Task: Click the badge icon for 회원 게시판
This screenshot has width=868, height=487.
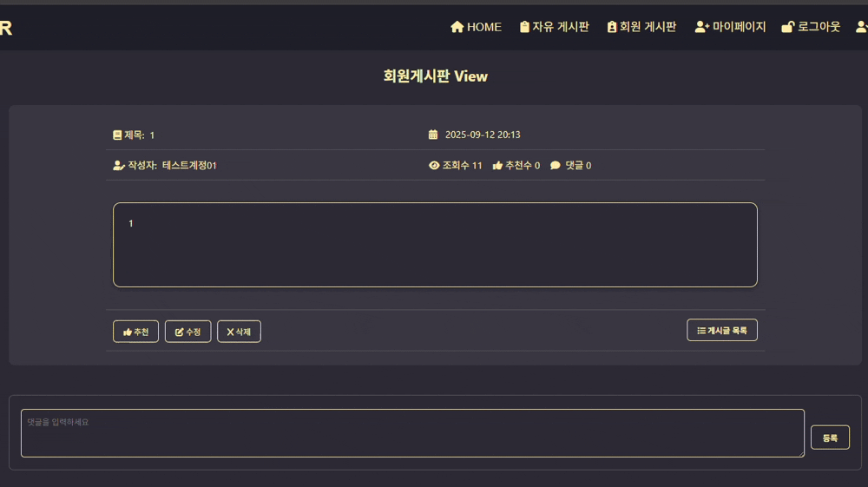Action: pyautogui.click(x=612, y=27)
